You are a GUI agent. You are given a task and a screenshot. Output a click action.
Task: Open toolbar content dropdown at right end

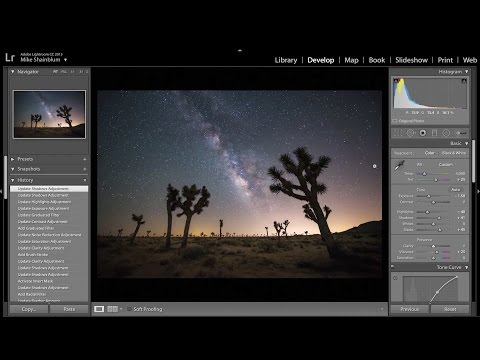pyautogui.click(x=382, y=309)
